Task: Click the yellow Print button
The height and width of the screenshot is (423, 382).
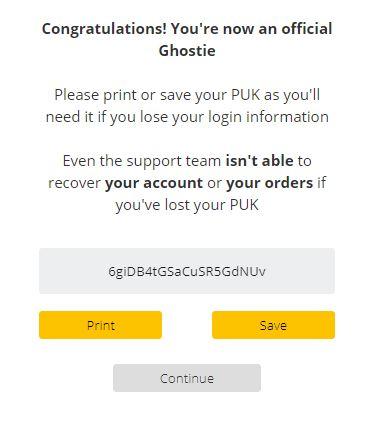Action: coord(100,325)
